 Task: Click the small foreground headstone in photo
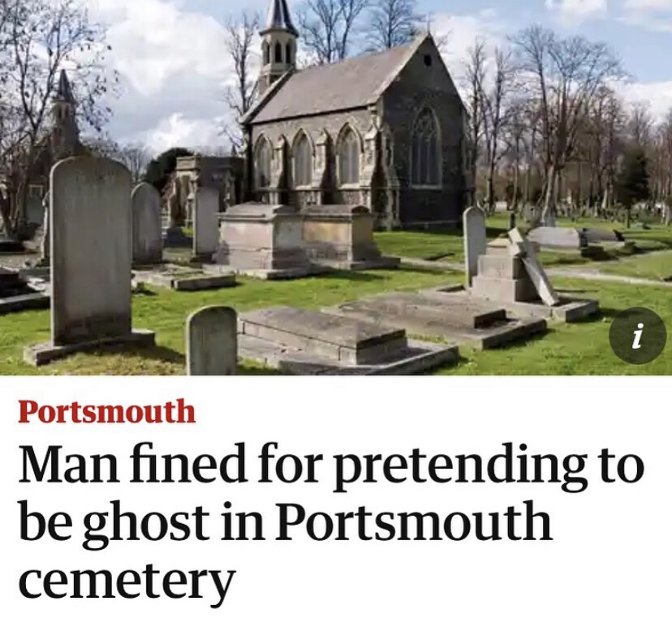coord(212,341)
